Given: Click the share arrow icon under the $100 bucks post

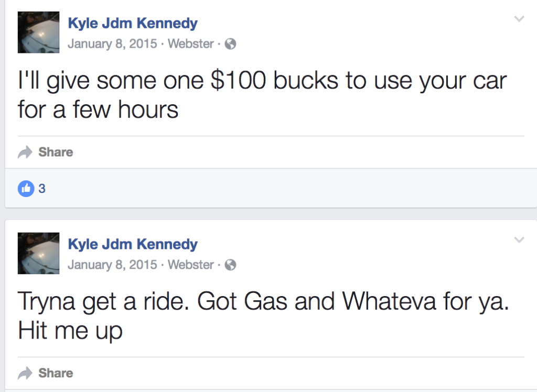Looking at the screenshot, I should click(x=25, y=153).
